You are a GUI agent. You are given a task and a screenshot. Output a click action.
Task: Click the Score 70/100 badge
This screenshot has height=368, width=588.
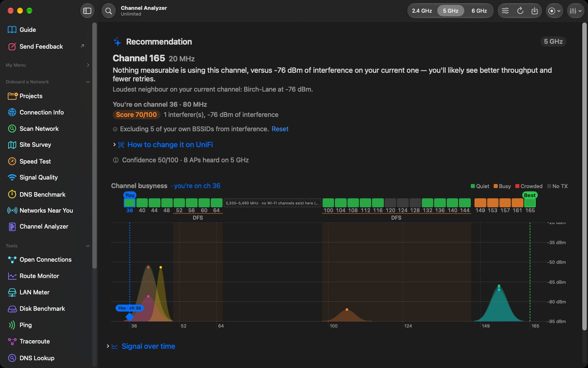tap(136, 115)
